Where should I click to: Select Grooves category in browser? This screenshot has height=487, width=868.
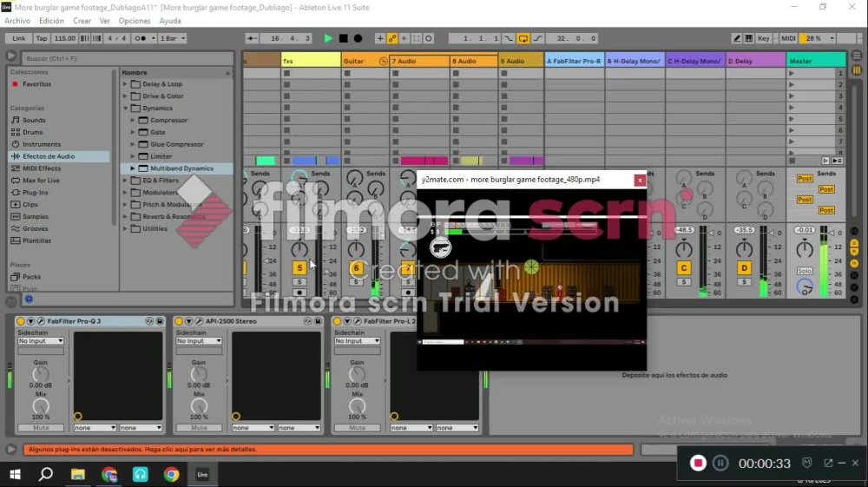click(x=35, y=228)
